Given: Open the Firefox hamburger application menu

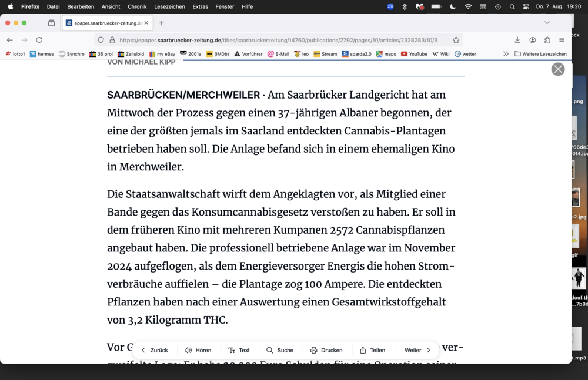Looking at the screenshot, I should pyautogui.click(x=562, y=40).
